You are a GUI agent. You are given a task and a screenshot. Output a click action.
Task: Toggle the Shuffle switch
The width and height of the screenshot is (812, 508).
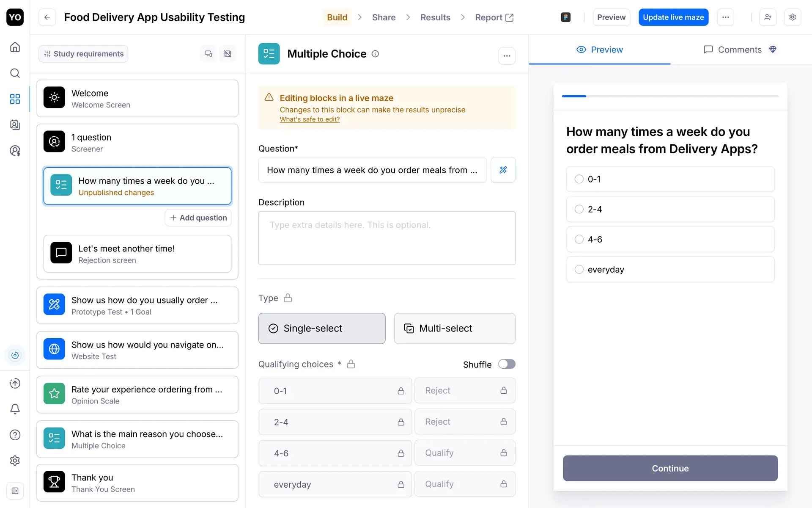506,364
